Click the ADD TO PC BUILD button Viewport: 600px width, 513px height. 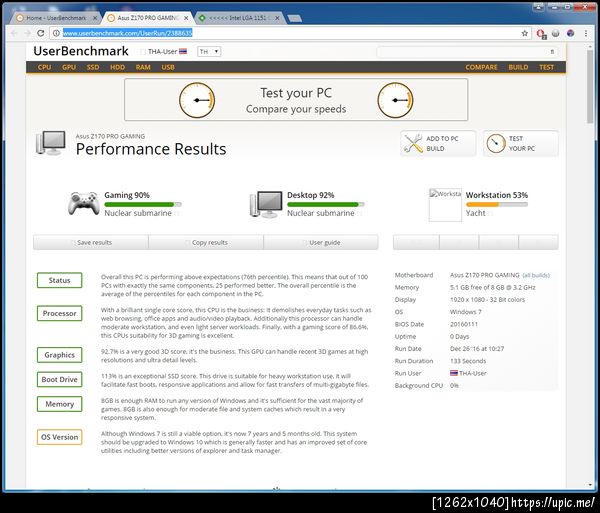[439, 143]
